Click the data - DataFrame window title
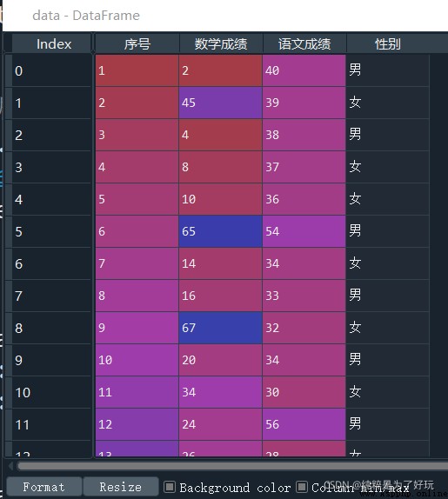Image resolution: width=448 pixels, height=499 pixels. [86, 16]
